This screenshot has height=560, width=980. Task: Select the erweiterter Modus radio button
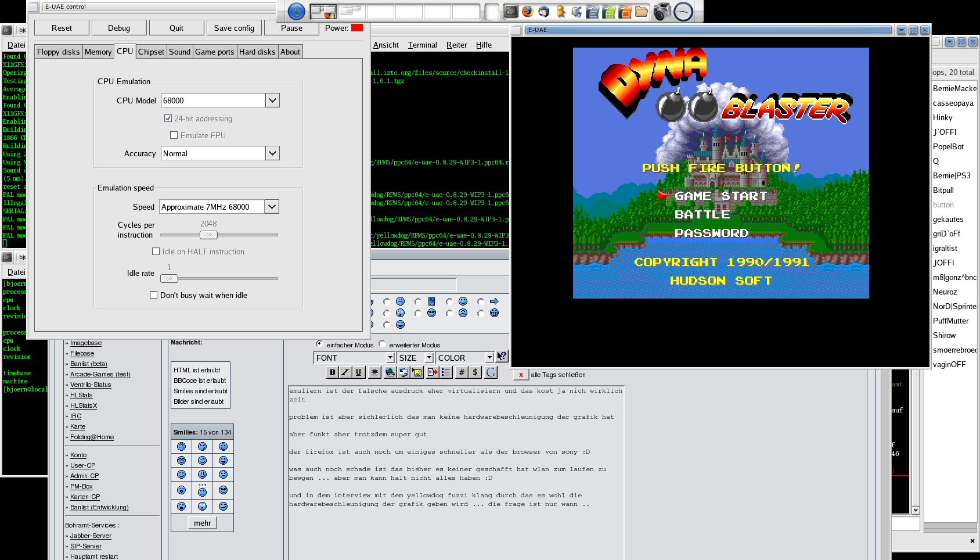click(x=383, y=344)
